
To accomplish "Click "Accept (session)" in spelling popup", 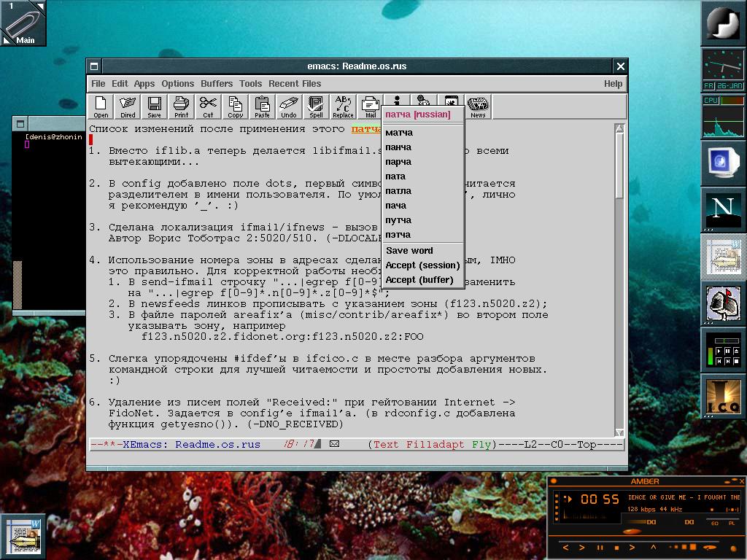I will [422, 265].
